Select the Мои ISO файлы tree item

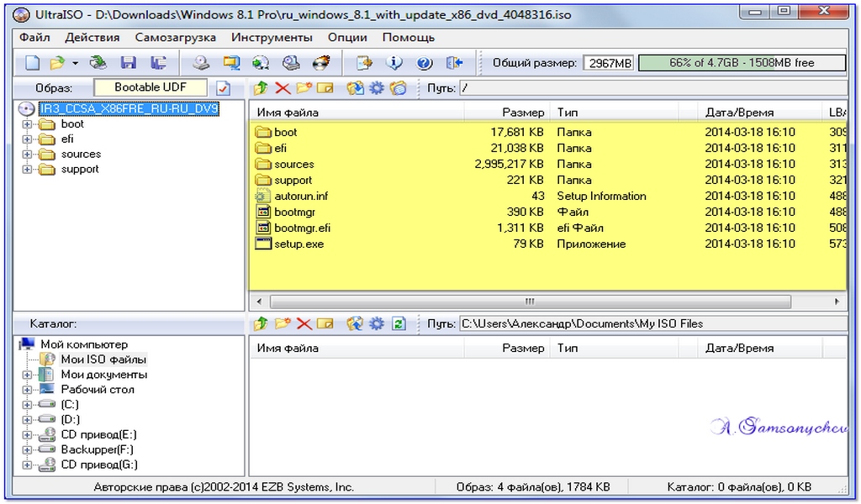(x=103, y=360)
